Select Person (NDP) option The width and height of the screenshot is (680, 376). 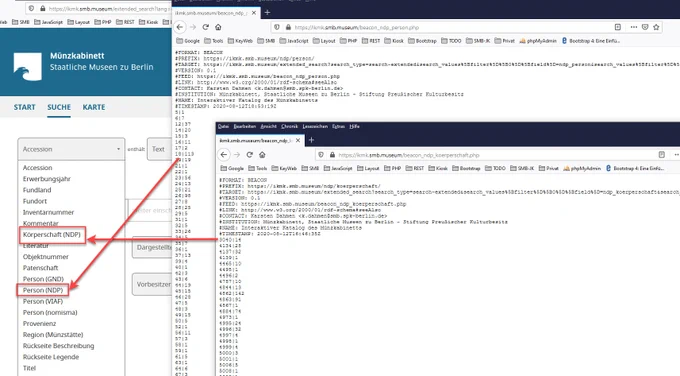coord(42,290)
